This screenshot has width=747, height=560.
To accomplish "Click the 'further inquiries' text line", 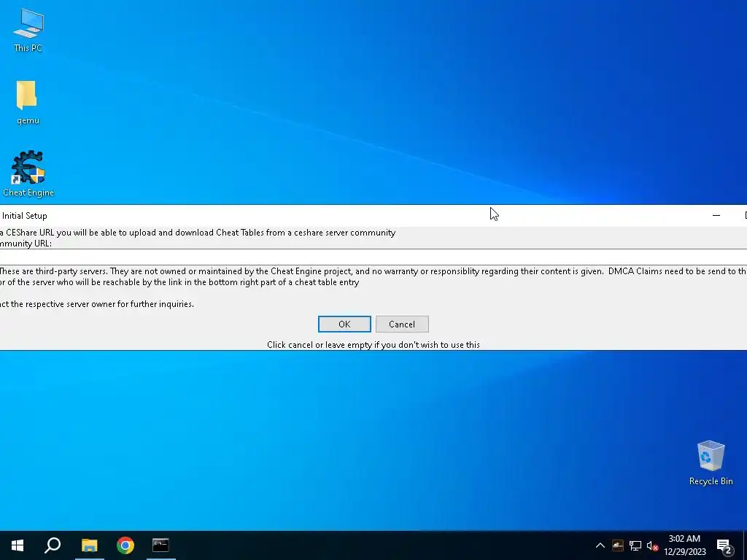I will point(97,304).
